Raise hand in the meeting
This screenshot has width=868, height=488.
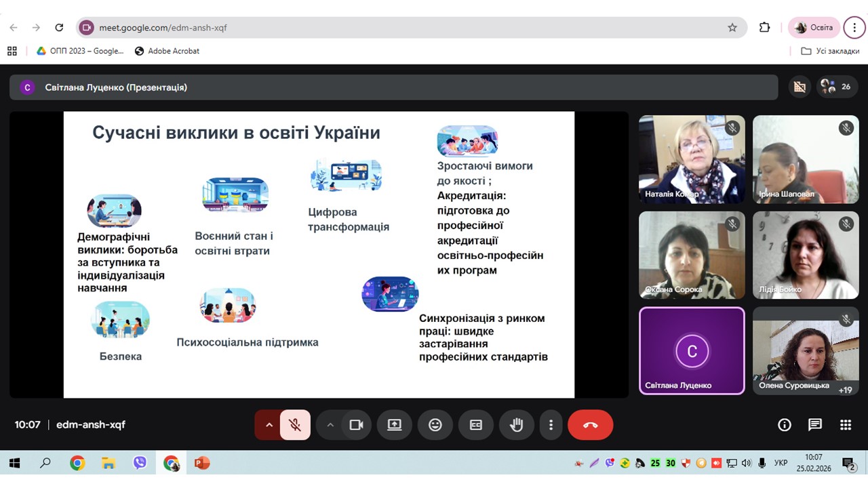(517, 425)
